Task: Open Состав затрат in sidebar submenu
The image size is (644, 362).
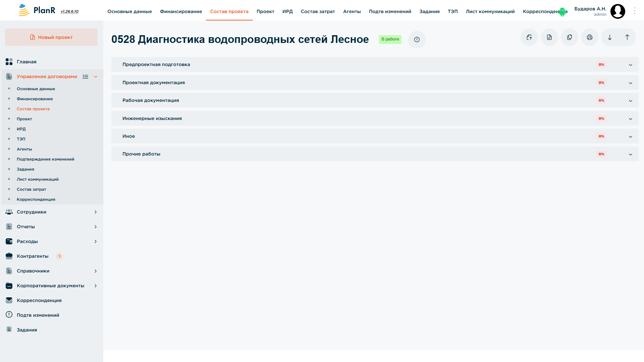Action: coord(32,189)
